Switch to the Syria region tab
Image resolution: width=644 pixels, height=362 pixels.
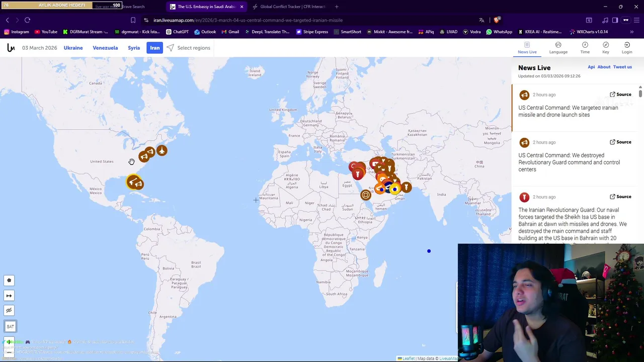click(x=134, y=48)
